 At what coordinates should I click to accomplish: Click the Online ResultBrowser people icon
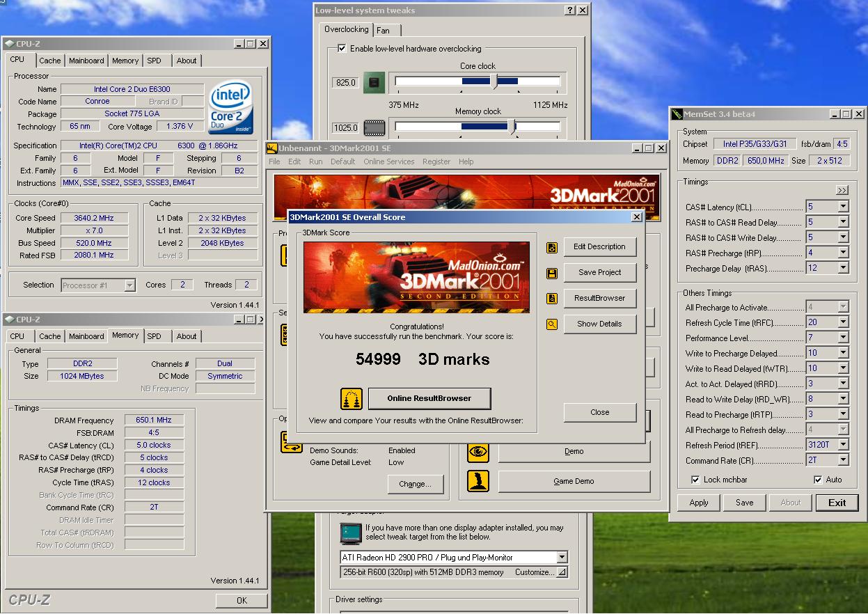pyautogui.click(x=352, y=399)
